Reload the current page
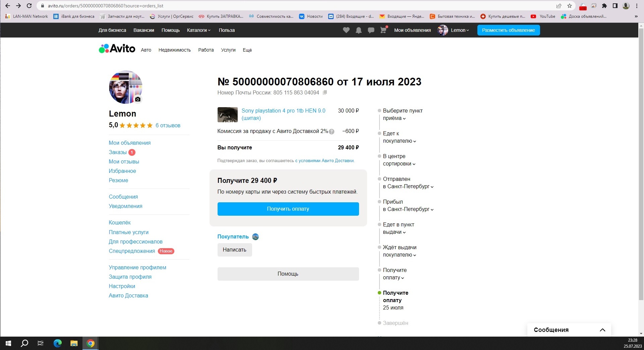 (29, 6)
